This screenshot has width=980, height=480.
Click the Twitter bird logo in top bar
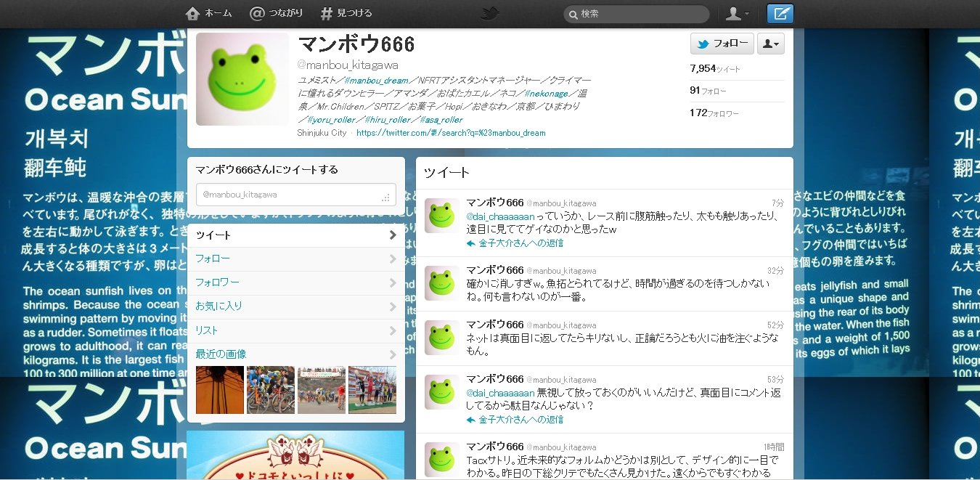(x=491, y=14)
